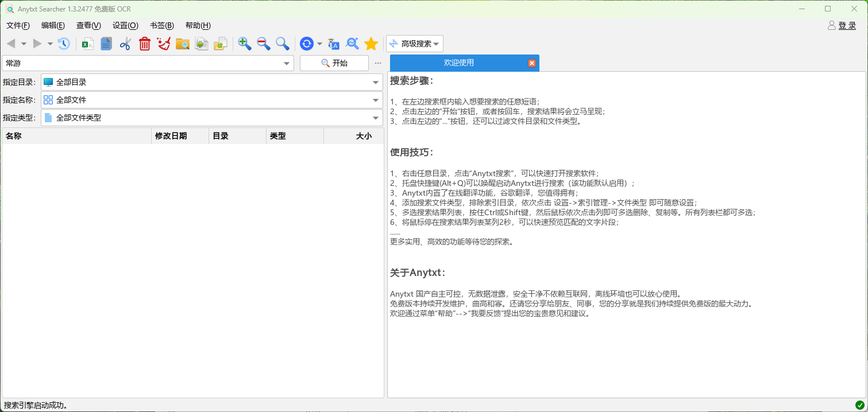The width and height of the screenshot is (868, 412).
Task: Open the back arrow history dropdown
Action: pos(24,44)
